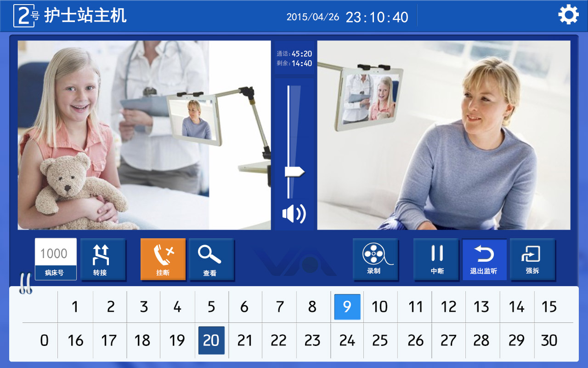Click the girl patient video feed

tap(144, 135)
